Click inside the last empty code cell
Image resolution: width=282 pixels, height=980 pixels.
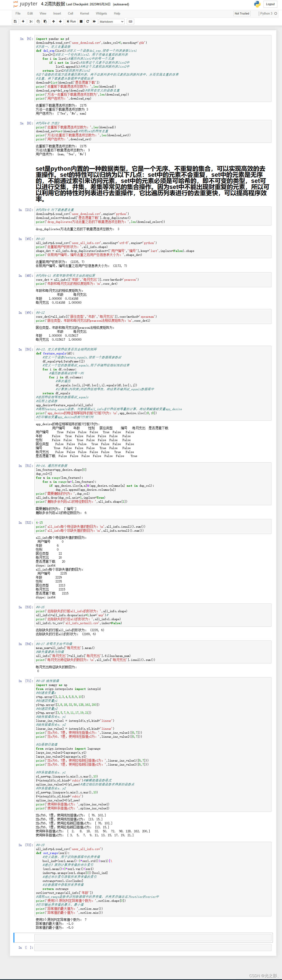[x=153, y=947]
